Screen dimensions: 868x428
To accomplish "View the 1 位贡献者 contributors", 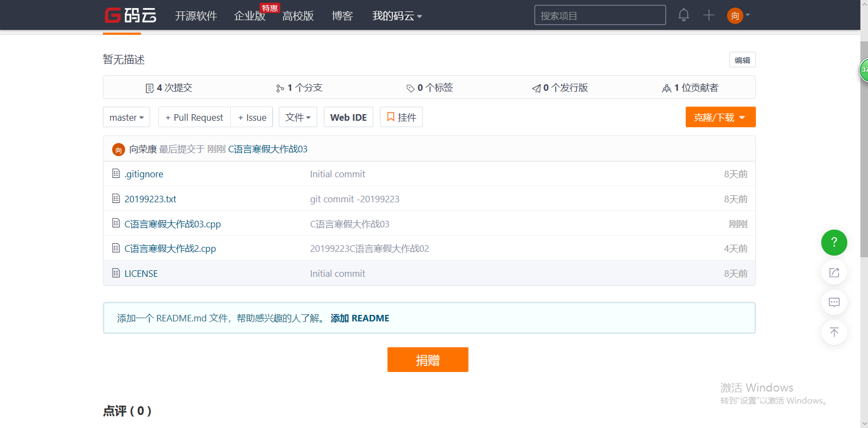I will click(690, 88).
